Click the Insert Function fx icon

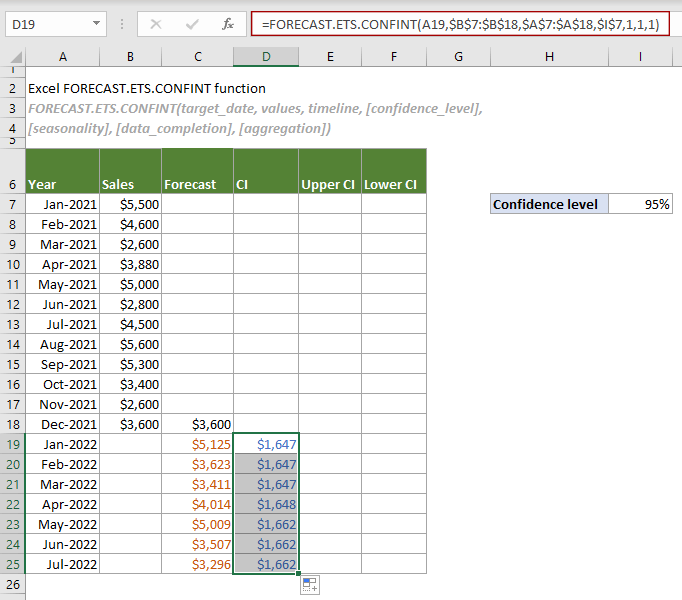pyautogui.click(x=227, y=23)
